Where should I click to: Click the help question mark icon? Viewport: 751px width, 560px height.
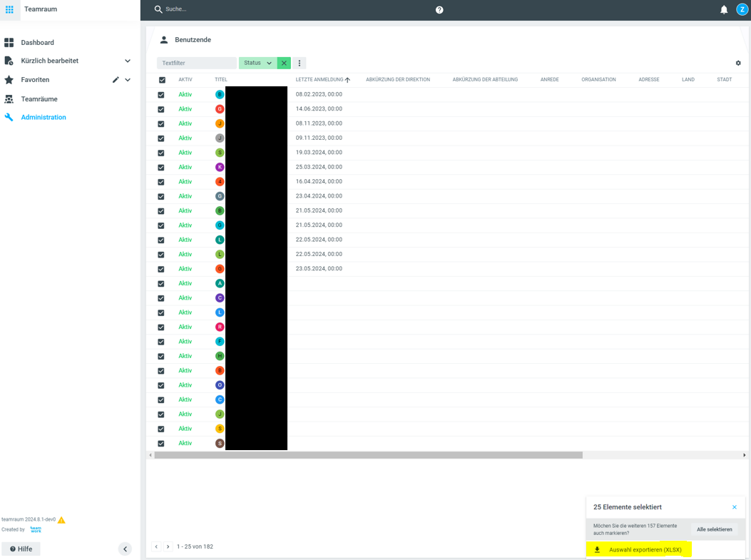click(x=439, y=10)
